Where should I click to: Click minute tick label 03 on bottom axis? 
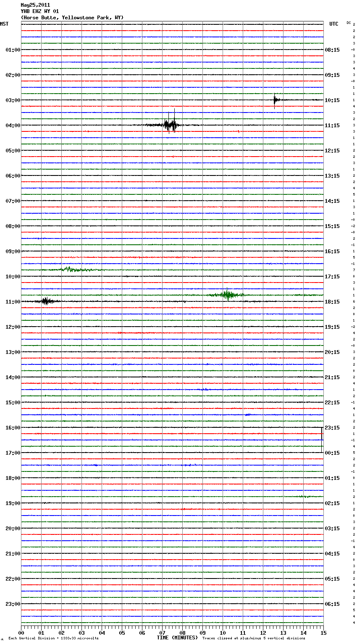click(x=81, y=633)
